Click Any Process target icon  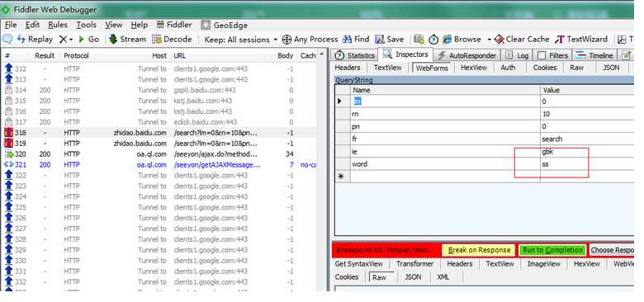286,40
